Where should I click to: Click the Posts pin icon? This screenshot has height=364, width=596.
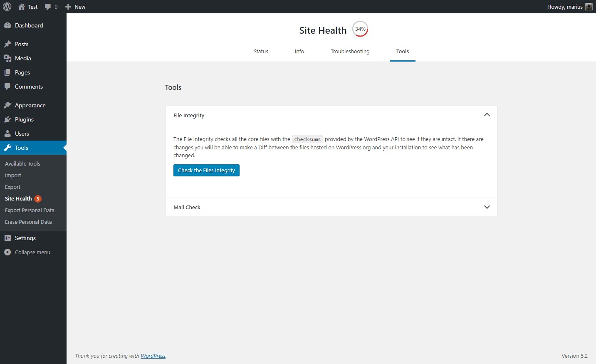point(7,44)
